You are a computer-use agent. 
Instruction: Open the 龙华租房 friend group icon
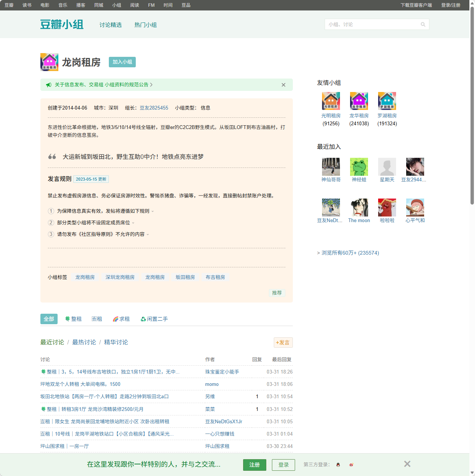(359, 101)
